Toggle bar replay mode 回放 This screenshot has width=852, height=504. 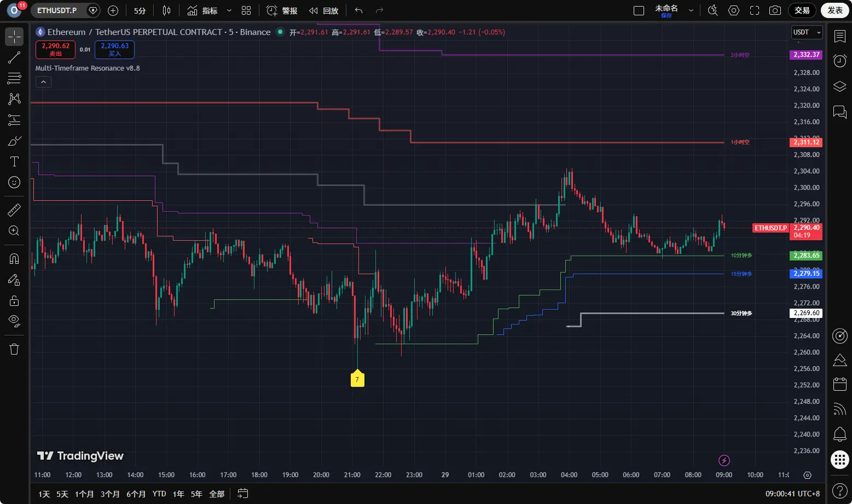[324, 10]
